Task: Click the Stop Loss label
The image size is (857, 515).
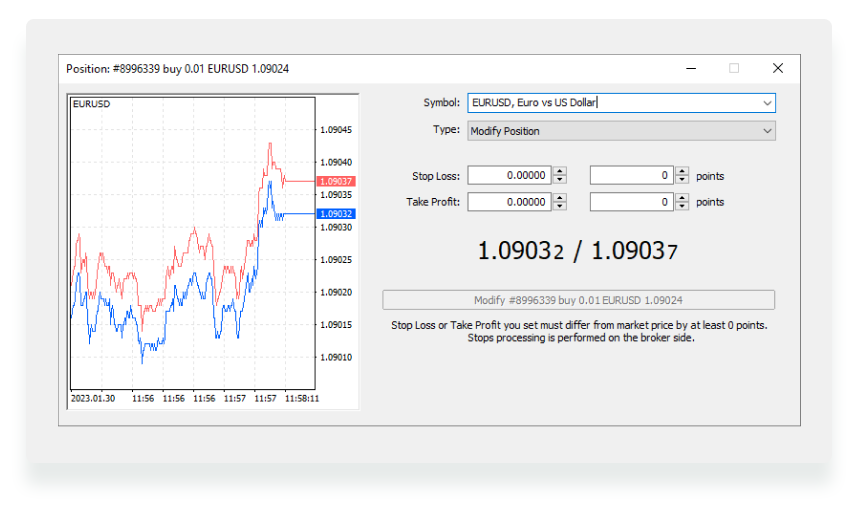Action: coord(436,176)
